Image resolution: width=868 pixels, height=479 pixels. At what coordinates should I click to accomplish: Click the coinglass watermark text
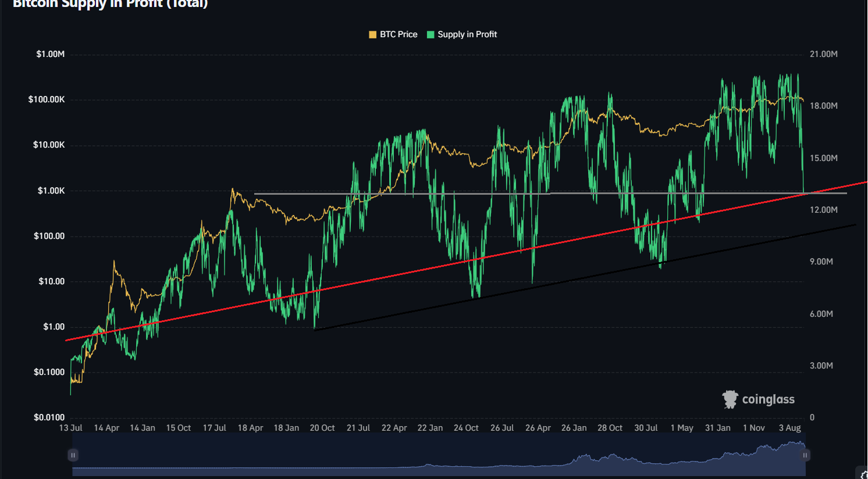[x=768, y=399]
